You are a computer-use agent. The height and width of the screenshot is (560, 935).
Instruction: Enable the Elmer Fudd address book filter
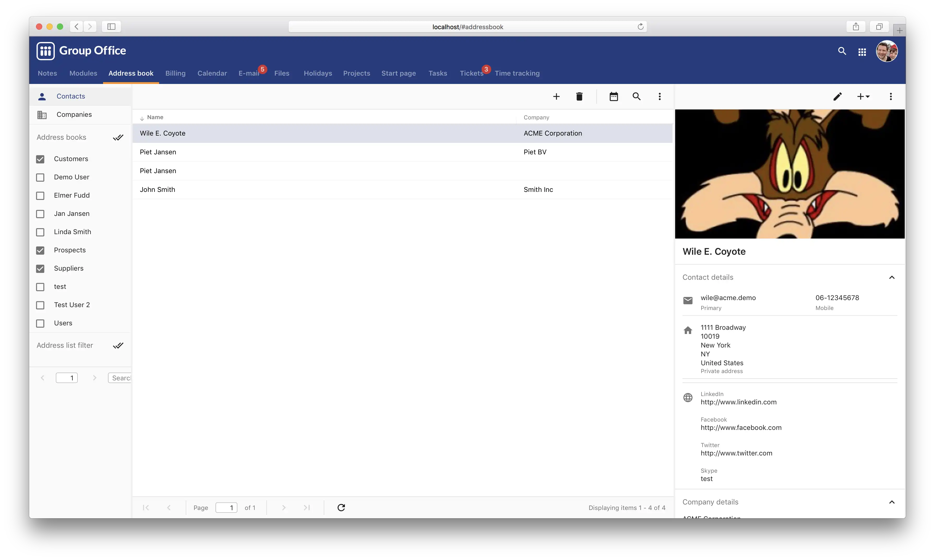pos(40,195)
